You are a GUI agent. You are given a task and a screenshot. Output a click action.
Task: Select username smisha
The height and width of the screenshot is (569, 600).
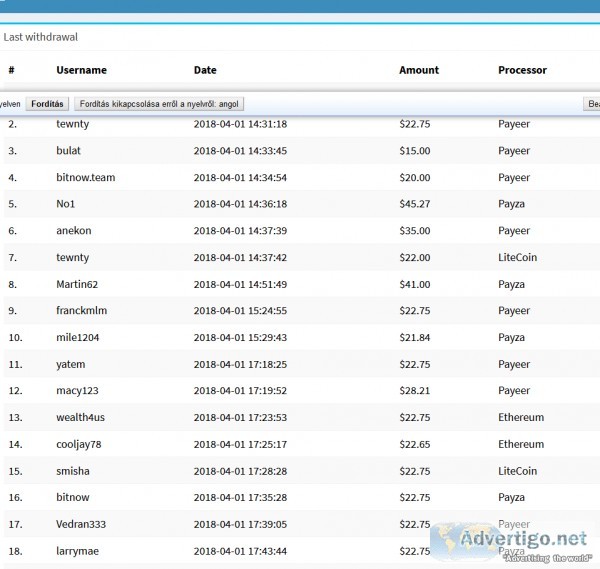tap(73, 471)
